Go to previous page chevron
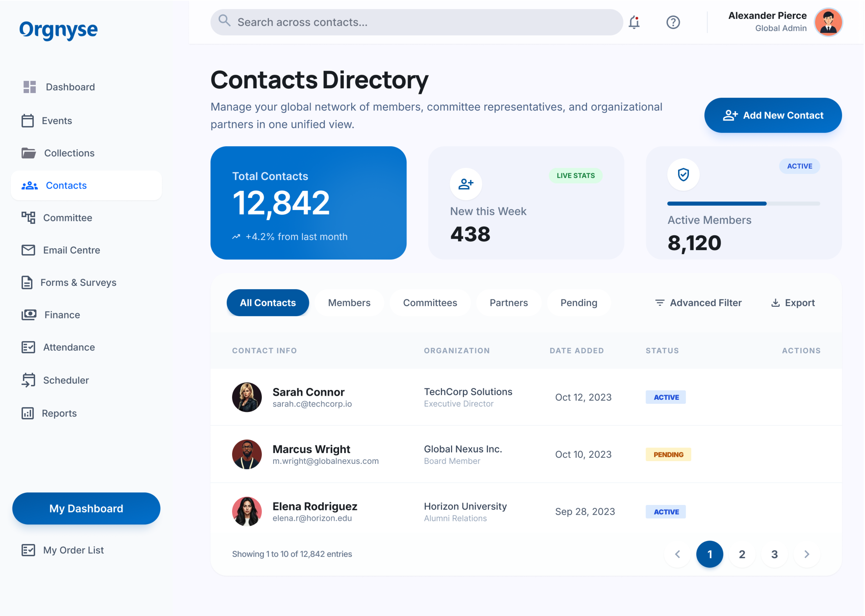Screen dimensions: 865x616 [677, 554]
